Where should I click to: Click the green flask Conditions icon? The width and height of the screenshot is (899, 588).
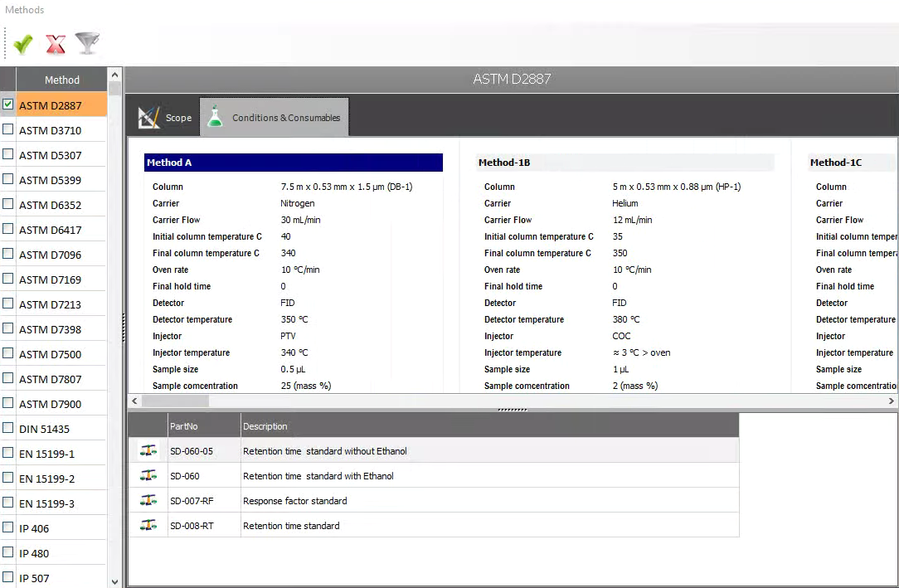[x=216, y=117]
